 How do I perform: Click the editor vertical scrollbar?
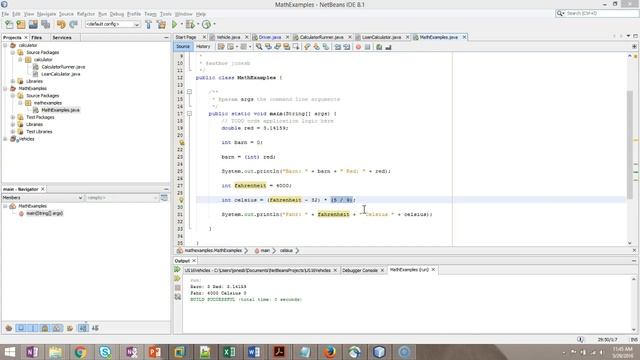tap(630, 145)
